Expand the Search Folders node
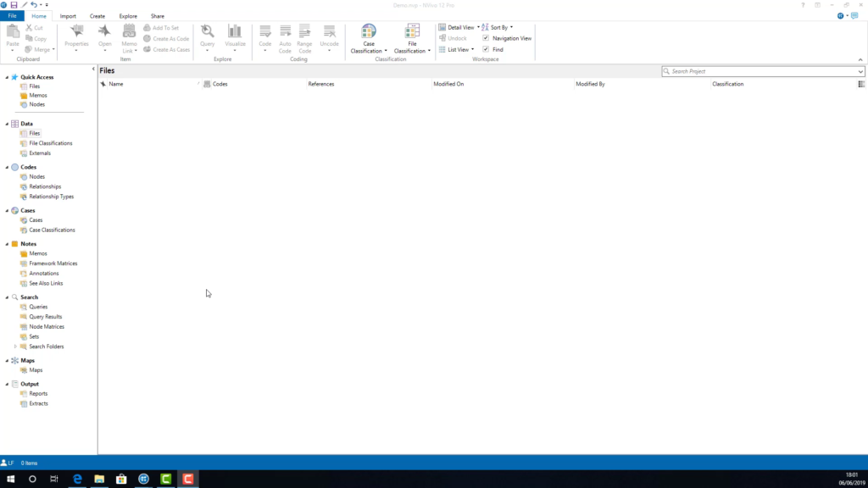Image resolution: width=868 pixels, height=488 pixels. [x=15, y=347]
